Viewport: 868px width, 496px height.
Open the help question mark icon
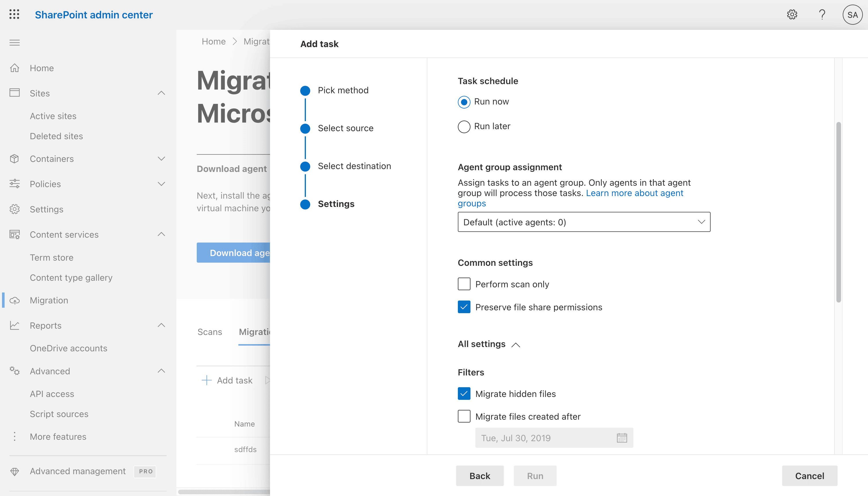(822, 15)
